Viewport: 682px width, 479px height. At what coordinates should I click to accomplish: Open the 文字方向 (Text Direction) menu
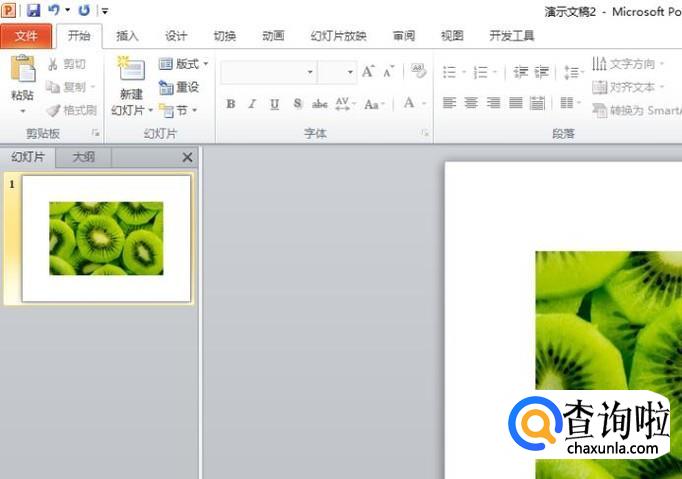point(628,64)
